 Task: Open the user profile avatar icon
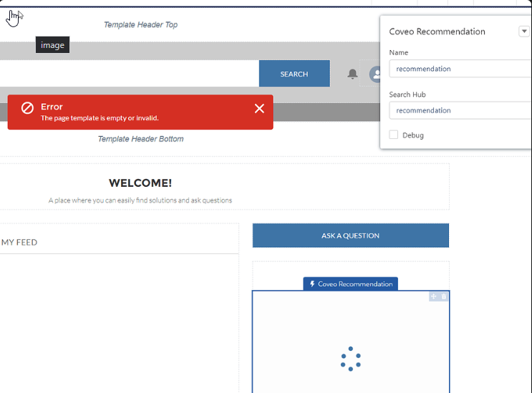[375, 74]
